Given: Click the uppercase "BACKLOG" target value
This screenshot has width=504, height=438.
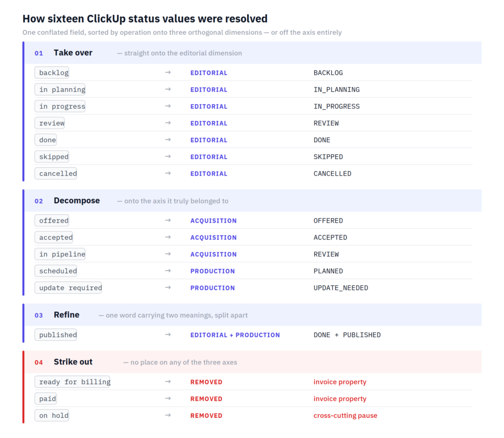Looking at the screenshot, I should click(328, 73).
